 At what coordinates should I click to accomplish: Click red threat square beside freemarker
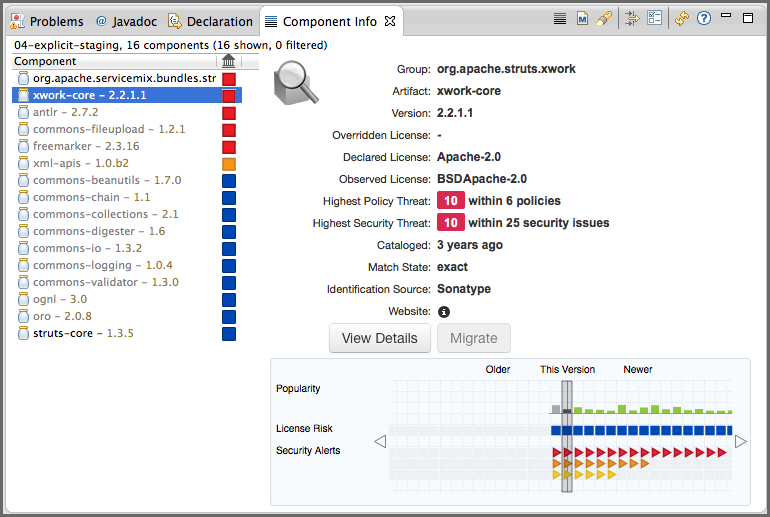click(x=229, y=147)
